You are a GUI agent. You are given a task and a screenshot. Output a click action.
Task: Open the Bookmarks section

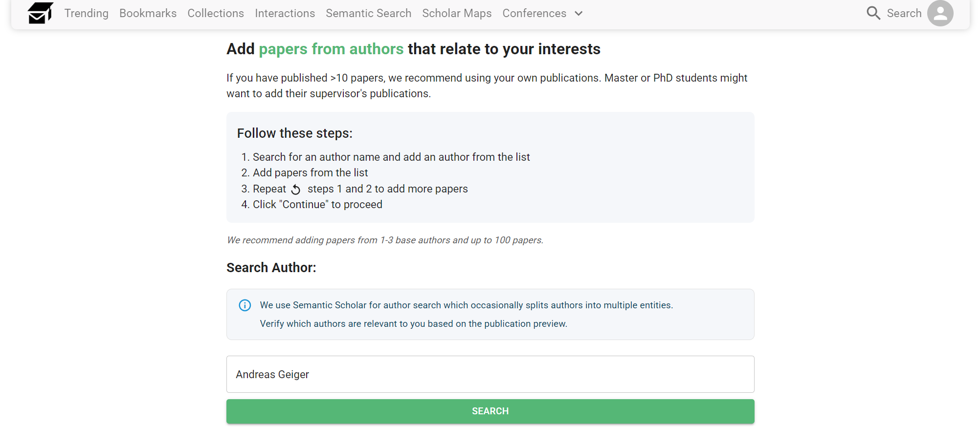[x=148, y=13]
